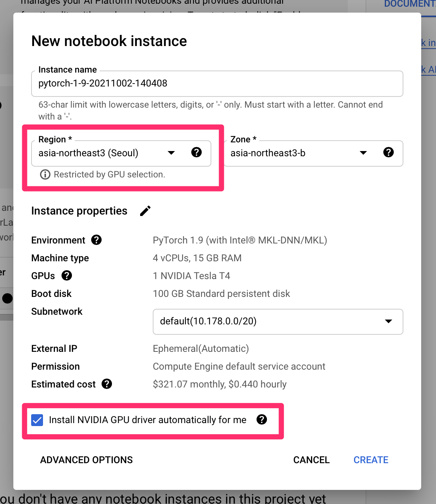Open the Subnetwork default dropdown
436x504 pixels.
click(x=278, y=321)
